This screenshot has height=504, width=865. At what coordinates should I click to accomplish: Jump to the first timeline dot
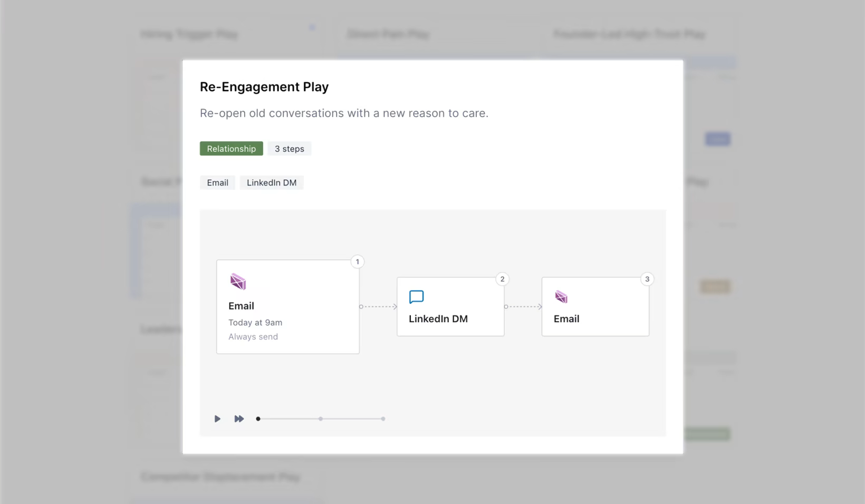(258, 419)
